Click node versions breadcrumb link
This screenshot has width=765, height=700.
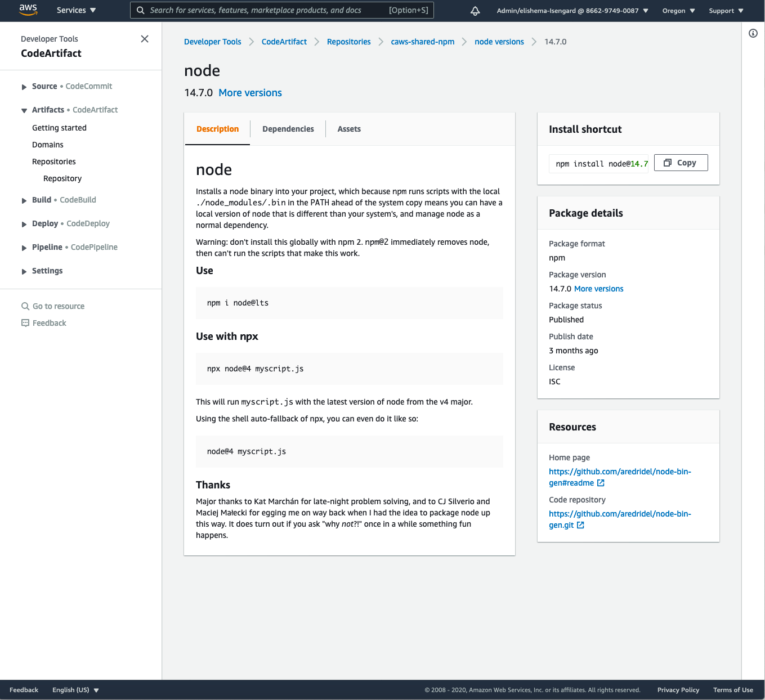pos(499,42)
